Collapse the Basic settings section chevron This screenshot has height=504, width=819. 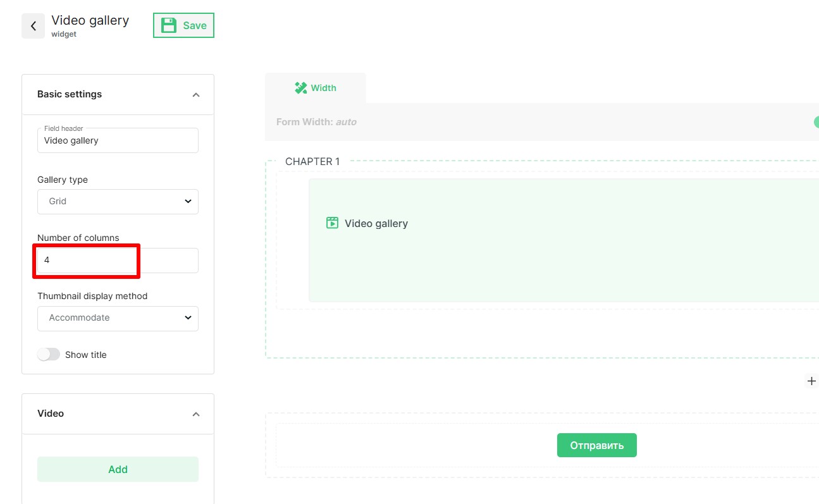(x=196, y=95)
